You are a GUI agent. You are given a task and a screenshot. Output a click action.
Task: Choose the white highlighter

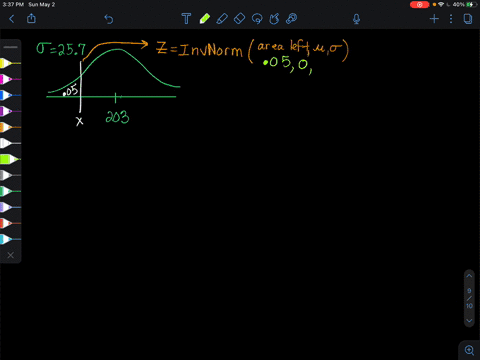click(10, 143)
